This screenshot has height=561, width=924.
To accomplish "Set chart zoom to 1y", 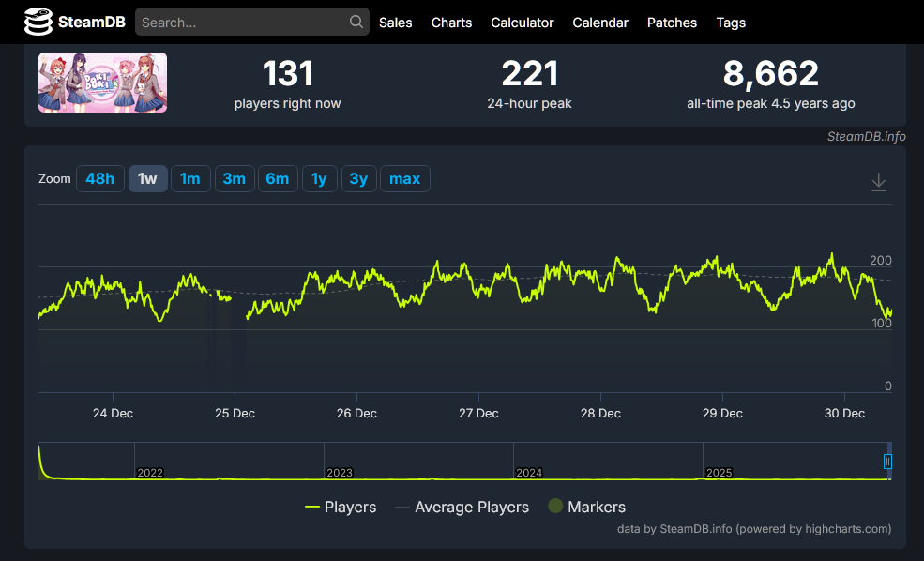I will pyautogui.click(x=319, y=178).
